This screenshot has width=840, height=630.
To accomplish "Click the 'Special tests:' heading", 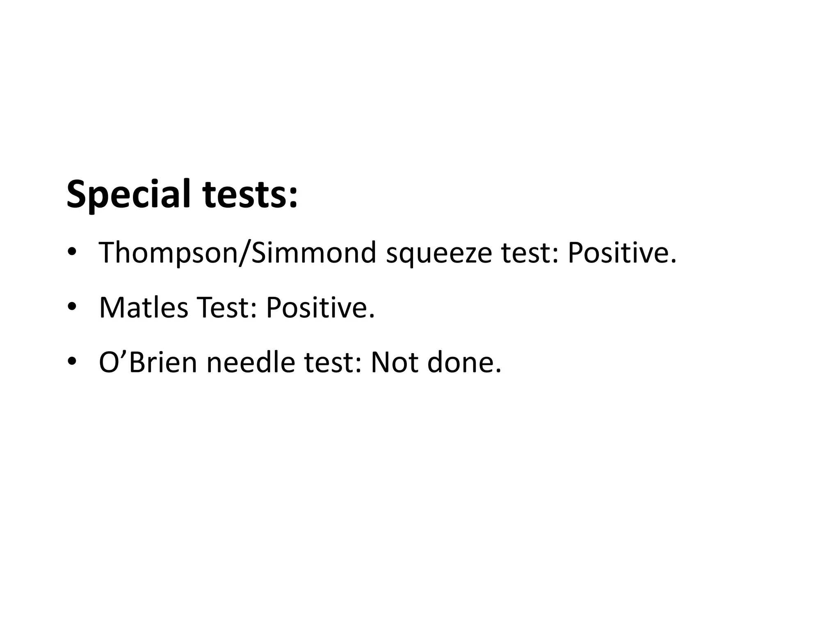I will [182, 194].
